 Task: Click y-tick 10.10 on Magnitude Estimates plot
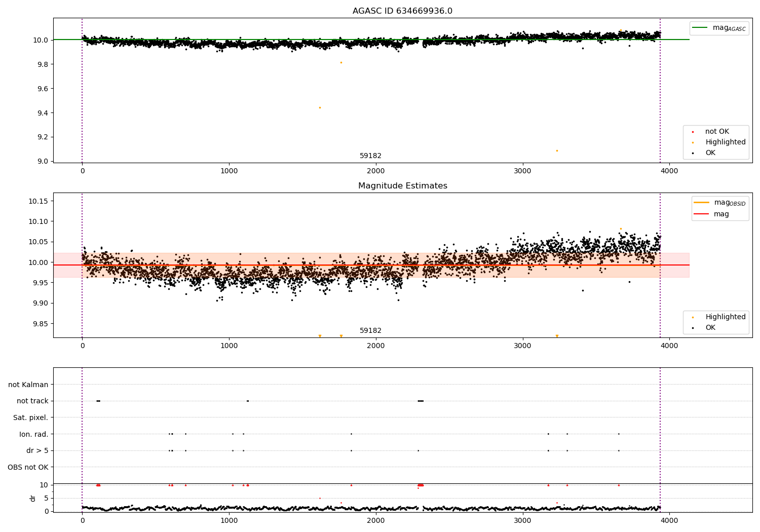[38, 222]
